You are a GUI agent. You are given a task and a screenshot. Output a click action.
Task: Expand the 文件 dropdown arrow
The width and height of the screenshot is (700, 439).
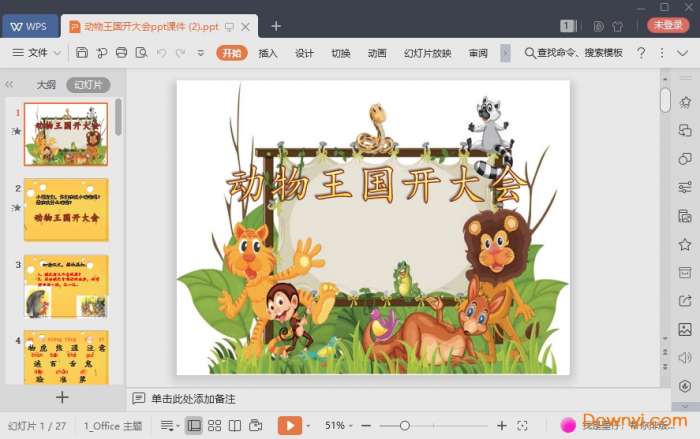57,53
